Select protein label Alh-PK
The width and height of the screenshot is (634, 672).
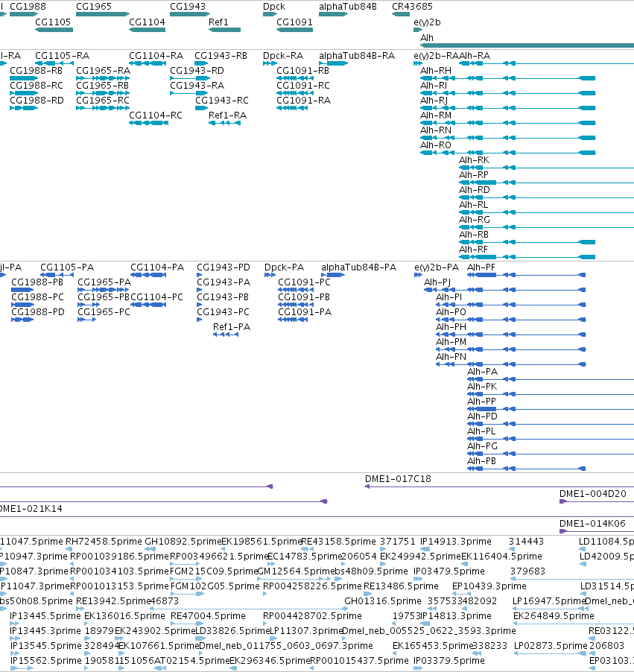coord(482,387)
